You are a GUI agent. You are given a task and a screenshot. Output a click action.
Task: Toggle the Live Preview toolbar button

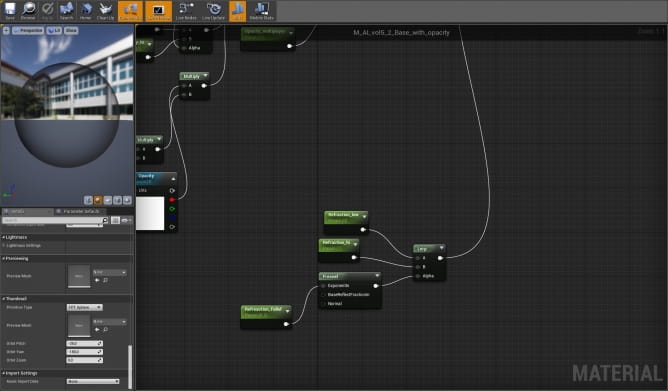[158, 11]
